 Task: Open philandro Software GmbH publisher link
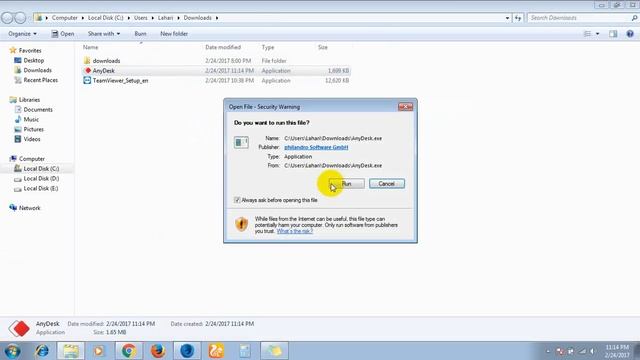tap(316, 147)
